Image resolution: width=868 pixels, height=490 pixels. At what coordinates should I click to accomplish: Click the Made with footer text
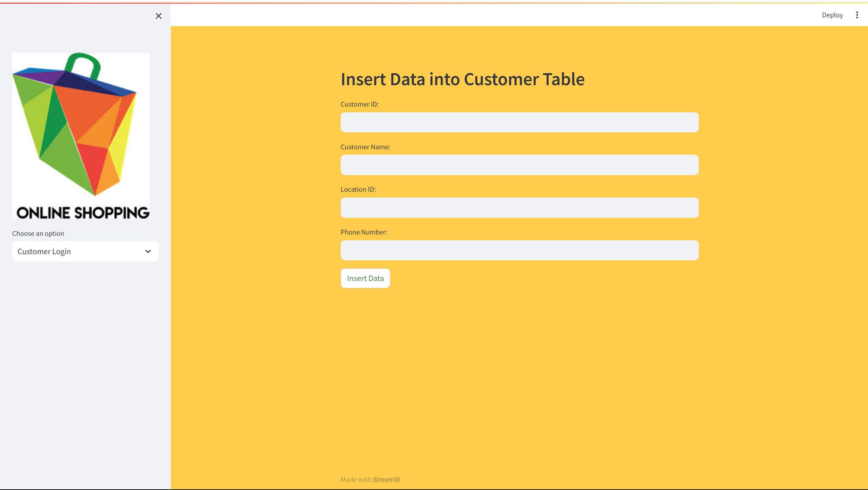coord(356,479)
